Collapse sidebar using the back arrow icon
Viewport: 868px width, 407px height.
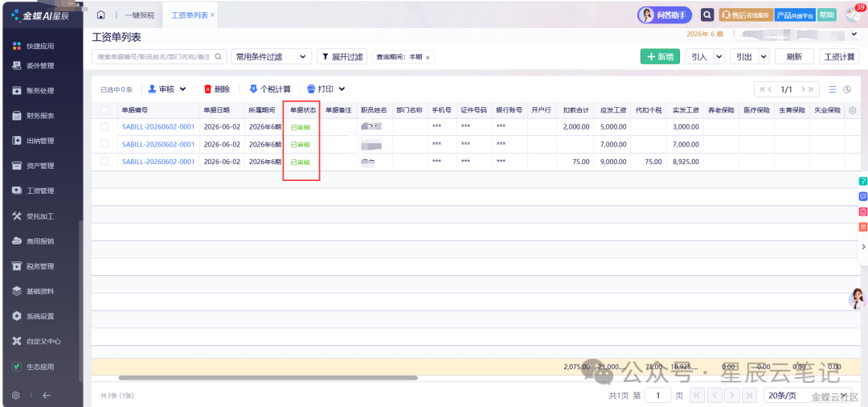point(47,396)
